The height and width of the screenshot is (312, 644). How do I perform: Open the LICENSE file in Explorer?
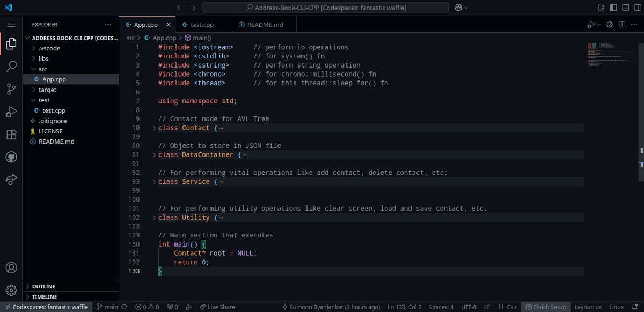71,131
